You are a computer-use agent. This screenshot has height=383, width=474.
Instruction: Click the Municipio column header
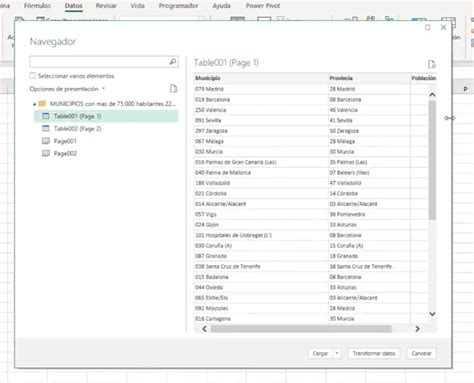[x=261, y=78]
